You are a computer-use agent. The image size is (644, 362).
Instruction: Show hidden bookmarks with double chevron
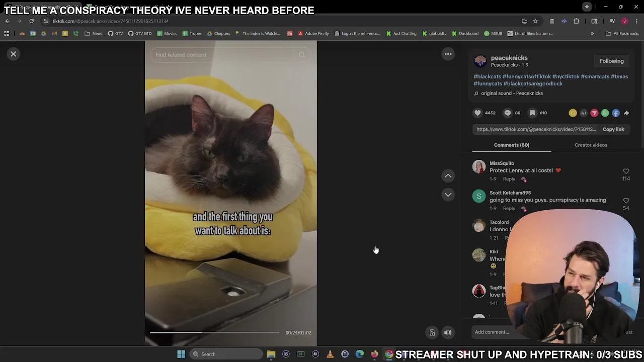[592, 34]
